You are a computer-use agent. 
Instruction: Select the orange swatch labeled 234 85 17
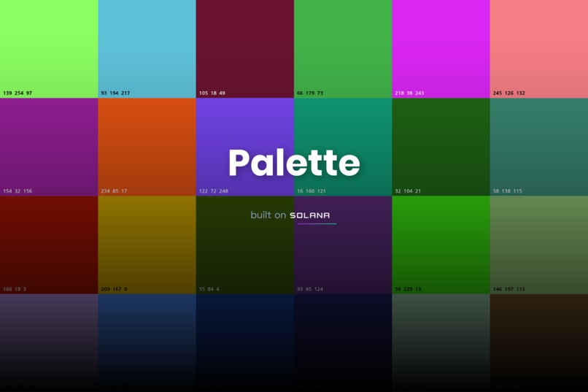147,147
